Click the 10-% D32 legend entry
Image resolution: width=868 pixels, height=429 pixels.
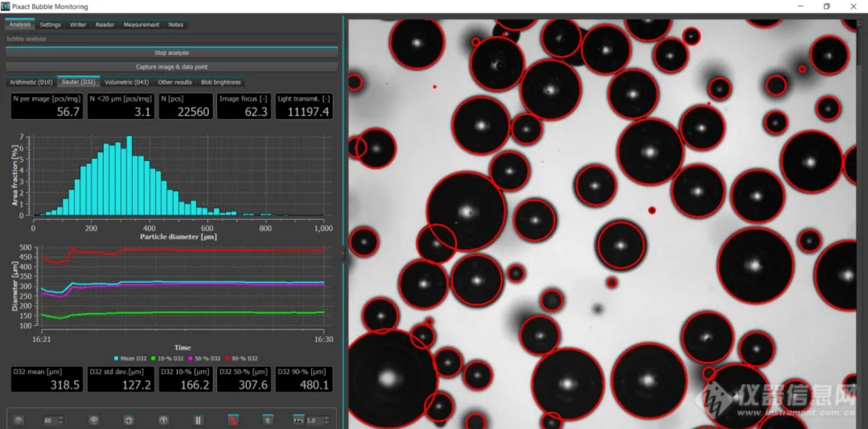167,358
